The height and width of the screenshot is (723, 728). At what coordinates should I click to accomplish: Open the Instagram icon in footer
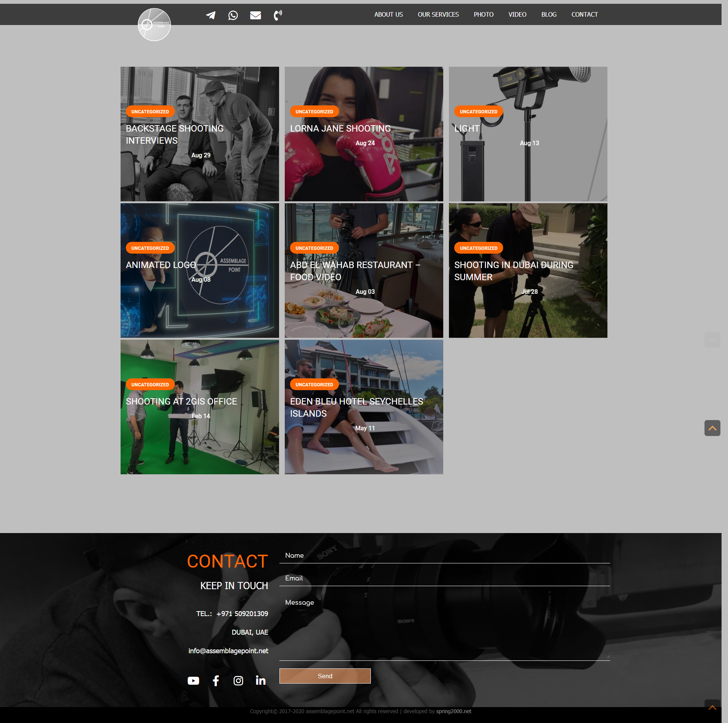tap(238, 681)
